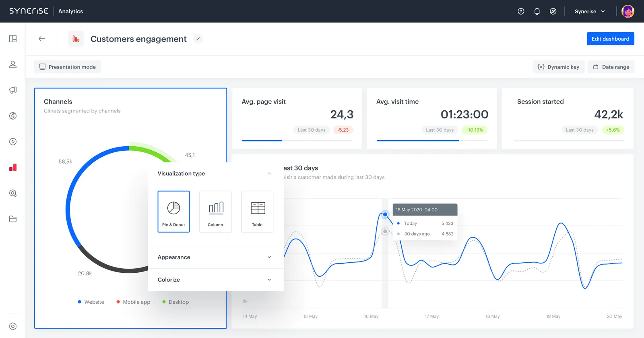Screen dimensions: 644x338
Task: Edit dashboard name with pencil icon
Action: coord(198,39)
